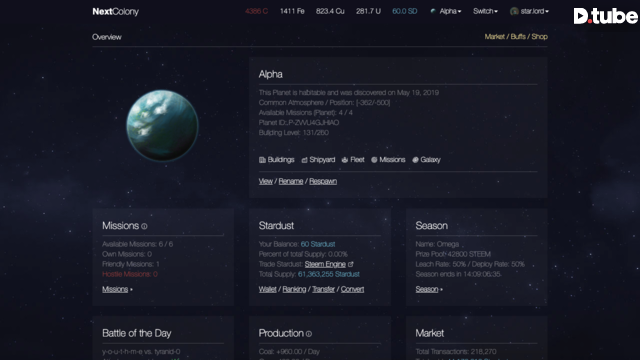Click the Planet ID text
Viewport: 640px width, 360px height.
(299, 122)
